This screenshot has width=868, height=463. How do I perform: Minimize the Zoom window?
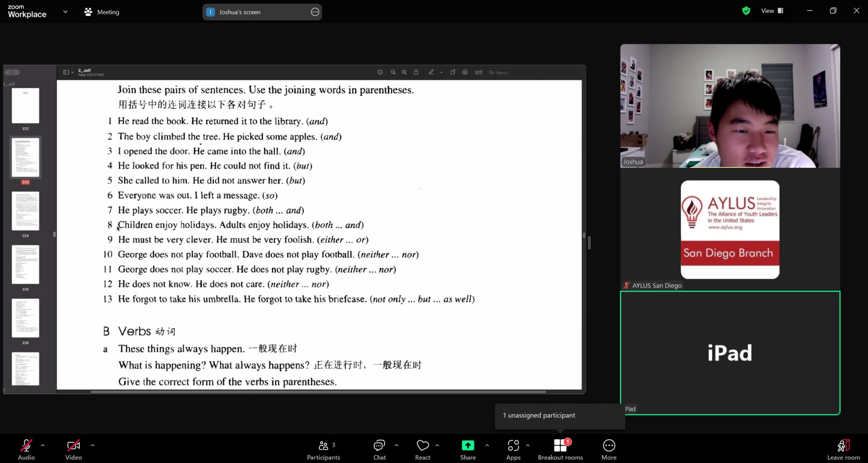[810, 11]
